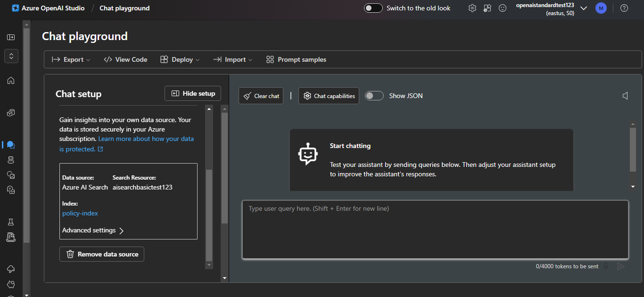644x297 pixels.
Task: Click the user query input field
Action: click(435, 230)
